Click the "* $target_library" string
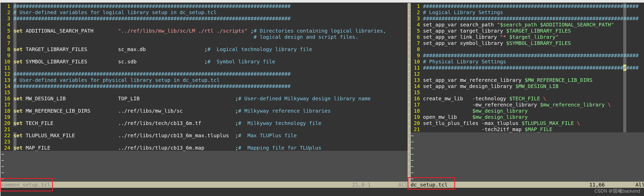The width and height of the screenshot is (644, 196). [x=529, y=37]
